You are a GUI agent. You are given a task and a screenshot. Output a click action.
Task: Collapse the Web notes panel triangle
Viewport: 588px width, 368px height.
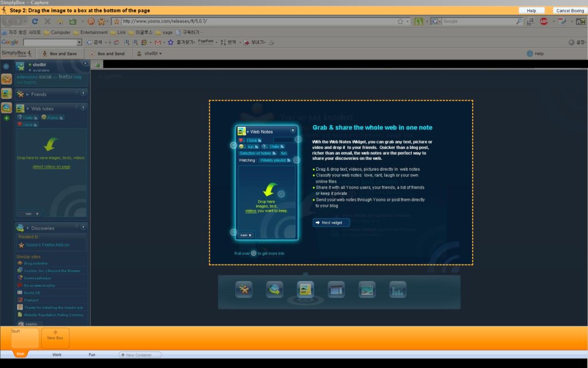coord(28,109)
